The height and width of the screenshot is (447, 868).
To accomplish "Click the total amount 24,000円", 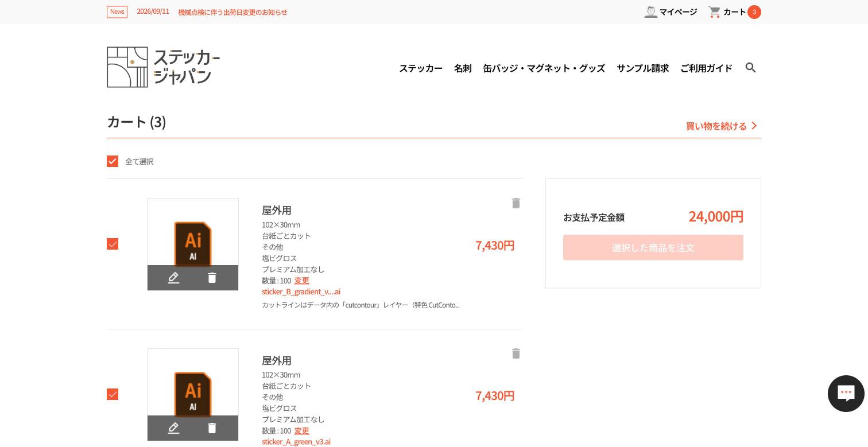I will [716, 216].
